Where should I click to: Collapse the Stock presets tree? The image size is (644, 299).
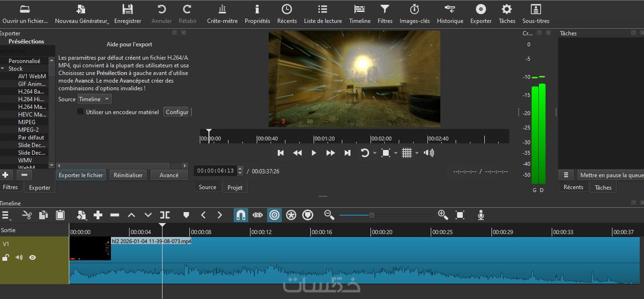coord(3,69)
